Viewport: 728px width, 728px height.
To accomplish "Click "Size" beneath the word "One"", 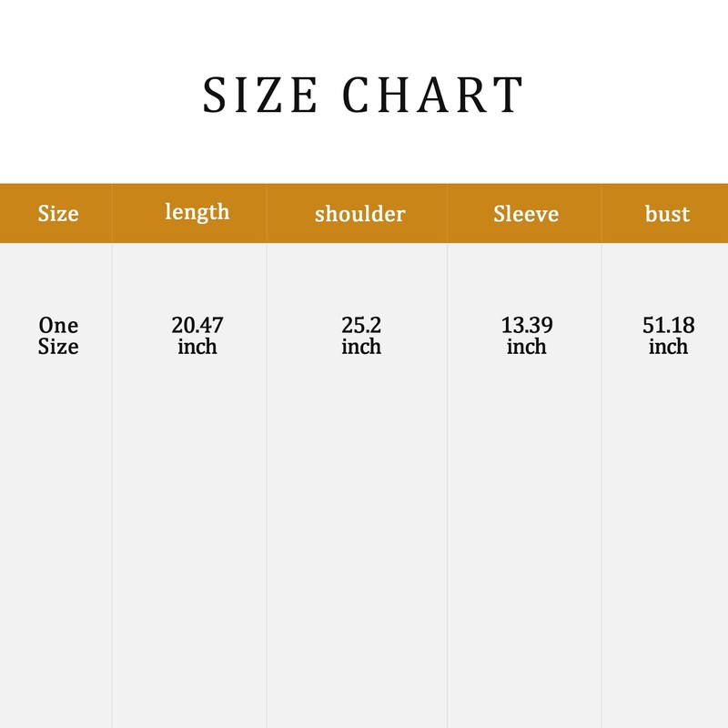I will coord(58,347).
